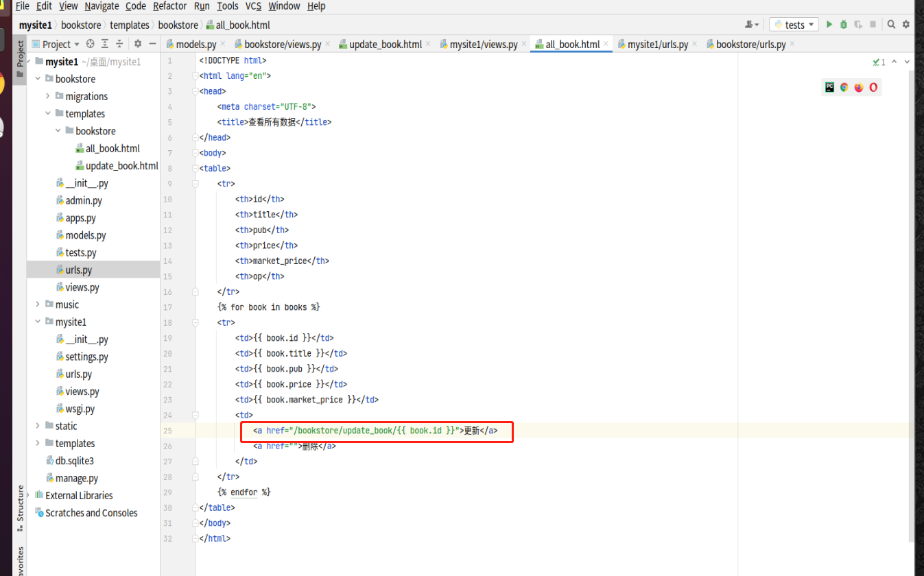Open the Tools menu

228,6
